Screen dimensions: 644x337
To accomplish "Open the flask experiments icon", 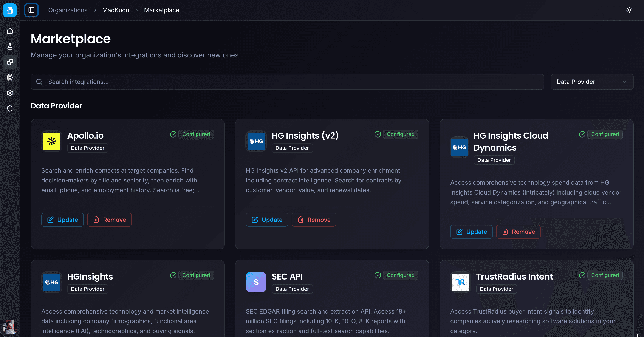I will [x=10, y=46].
